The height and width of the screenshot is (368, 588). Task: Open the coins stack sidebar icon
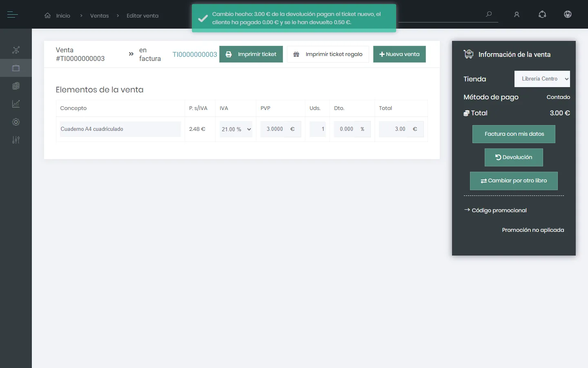click(16, 86)
